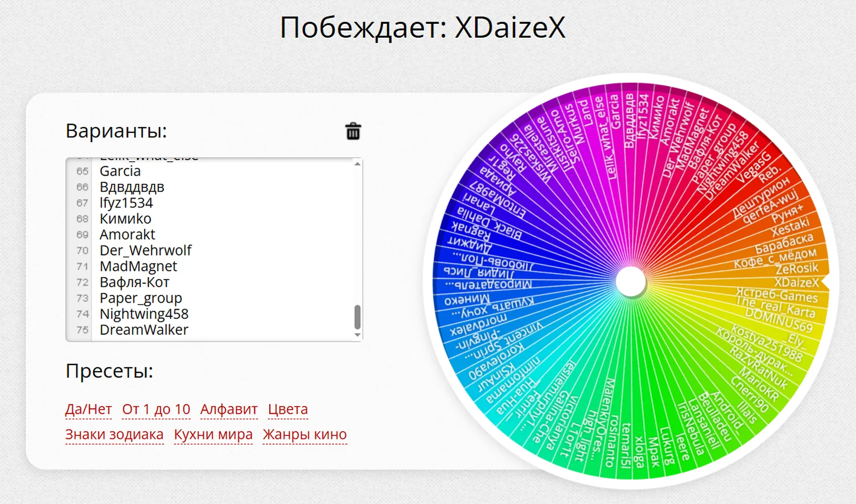This screenshot has width=856, height=504.
Task: Click line number 70 in the gutter
Action: [82, 250]
